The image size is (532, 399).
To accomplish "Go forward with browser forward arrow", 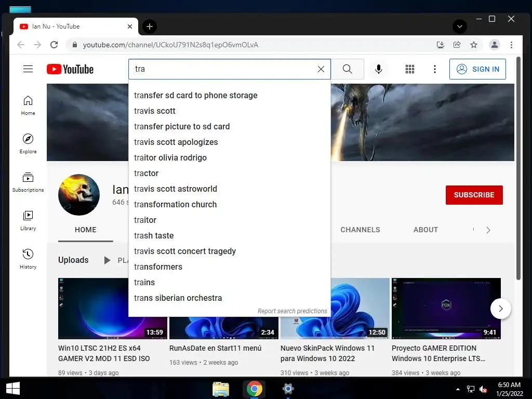I will coord(37,45).
